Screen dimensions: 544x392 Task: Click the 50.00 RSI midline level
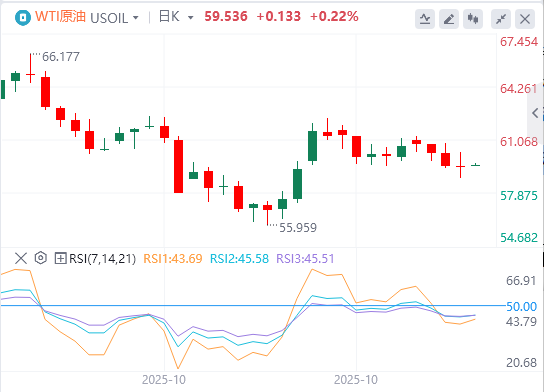(x=521, y=306)
